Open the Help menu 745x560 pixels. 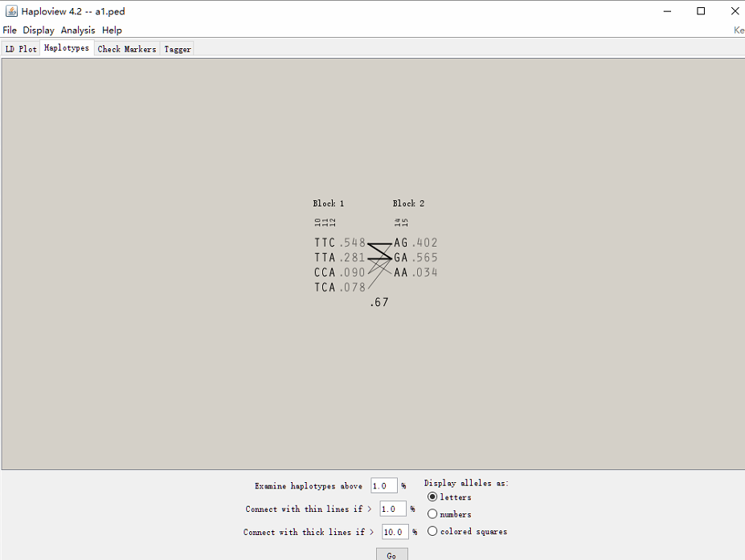113,30
